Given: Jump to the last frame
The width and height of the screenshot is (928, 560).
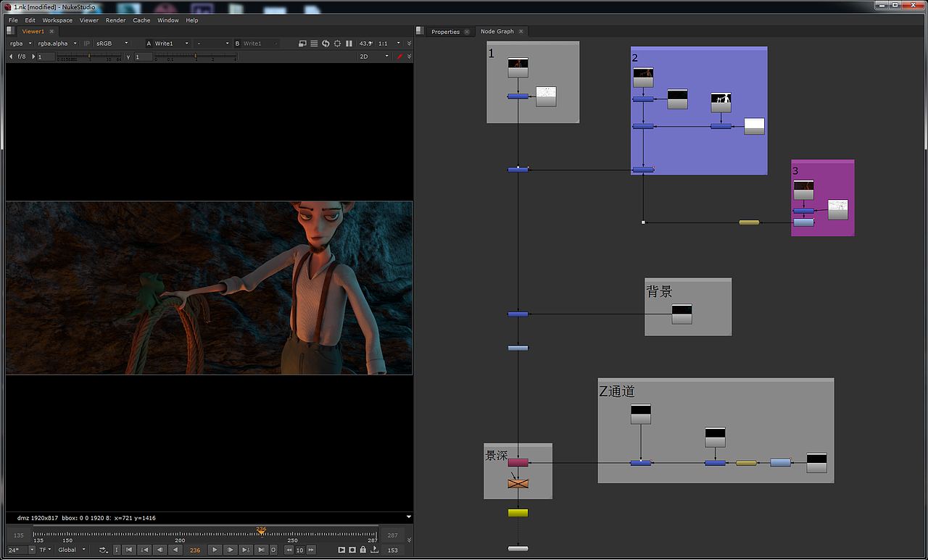Looking at the screenshot, I should click(x=261, y=550).
